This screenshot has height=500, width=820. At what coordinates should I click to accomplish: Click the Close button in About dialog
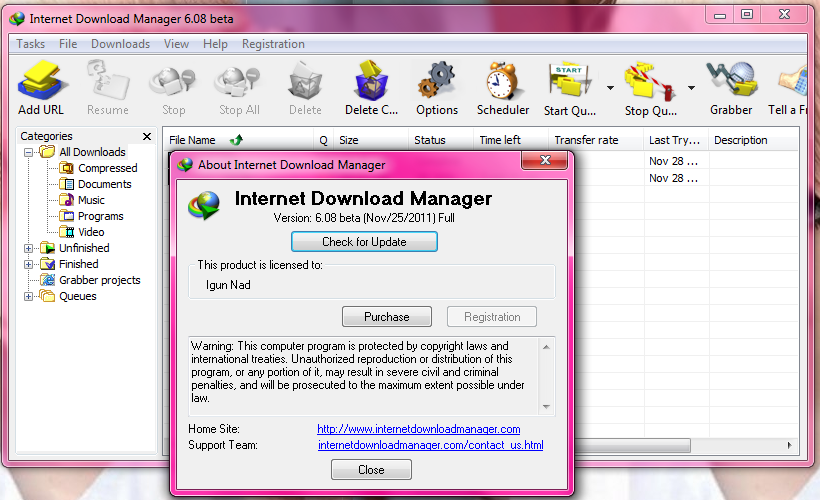pos(371,470)
